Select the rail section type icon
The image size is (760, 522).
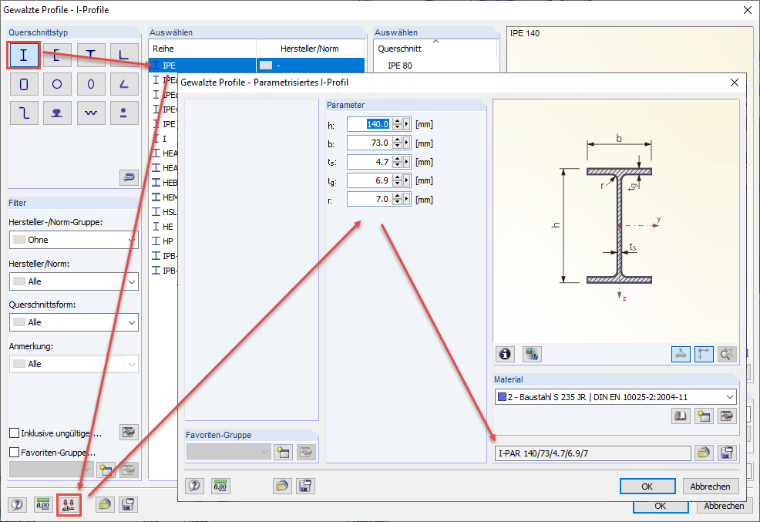coord(57,113)
